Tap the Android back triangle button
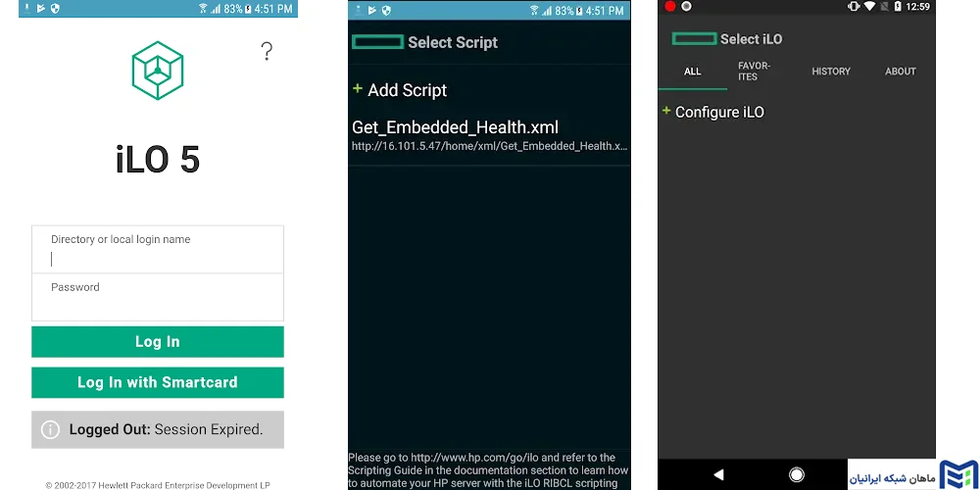This screenshot has width=980, height=490. (x=718, y=474)
